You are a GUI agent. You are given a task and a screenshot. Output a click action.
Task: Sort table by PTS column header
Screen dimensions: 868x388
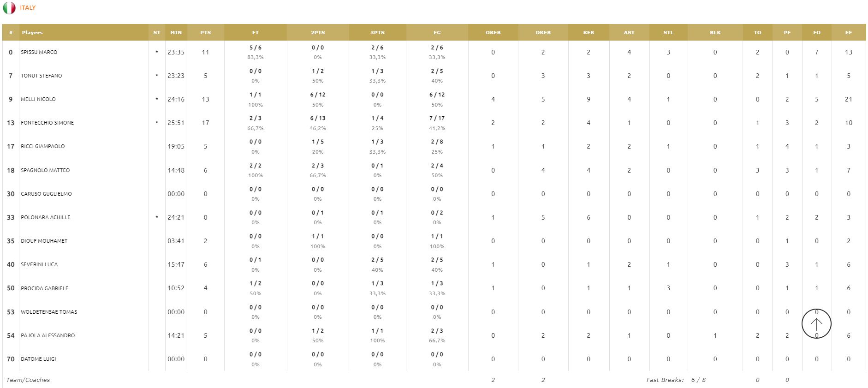coord(205,32)
